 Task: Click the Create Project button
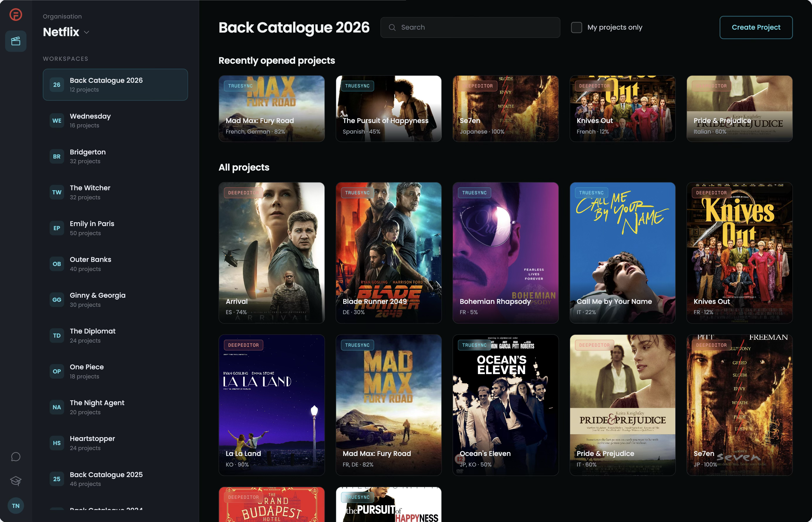[x=756, y=28]
